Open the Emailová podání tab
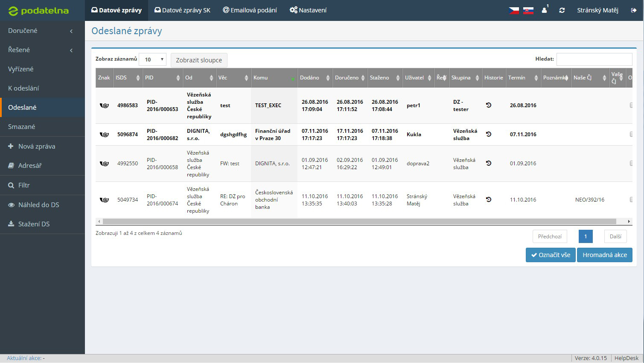 250,10
